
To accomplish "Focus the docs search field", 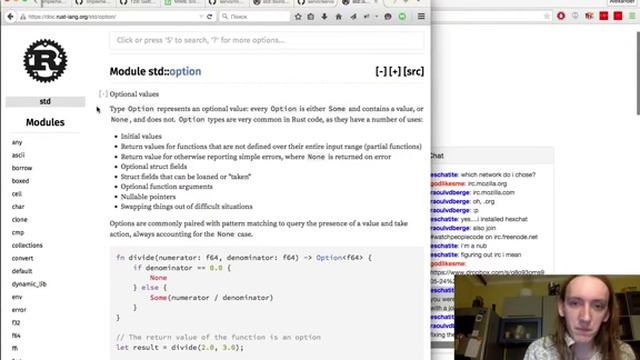I will coord(267,40).
